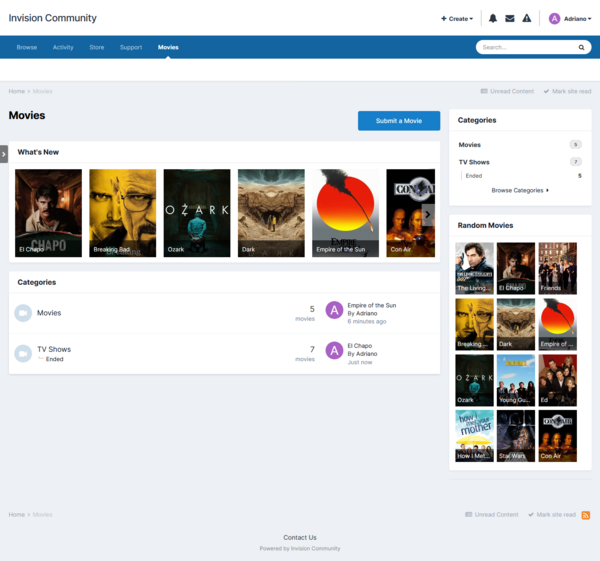The width and height of the screenshot is (600, 561).
Task: Click Adriano's avatar beside Empire of the Sun
Action: 335,309
